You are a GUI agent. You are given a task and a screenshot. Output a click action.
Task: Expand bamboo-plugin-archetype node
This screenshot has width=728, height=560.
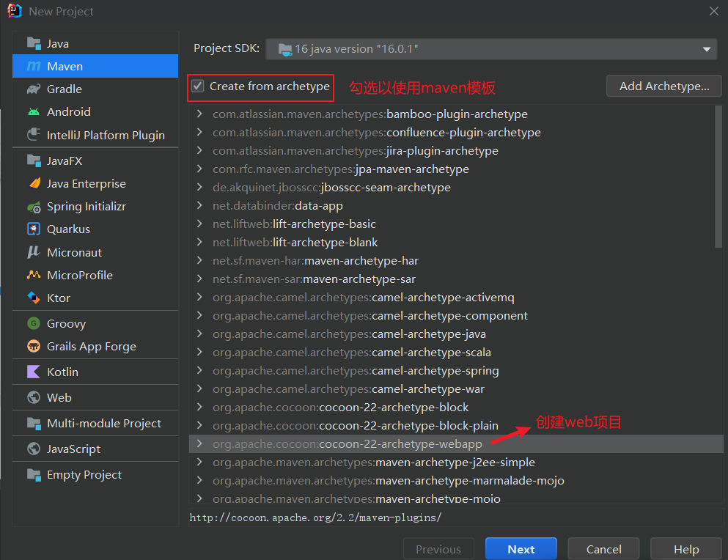pos(199,114)
